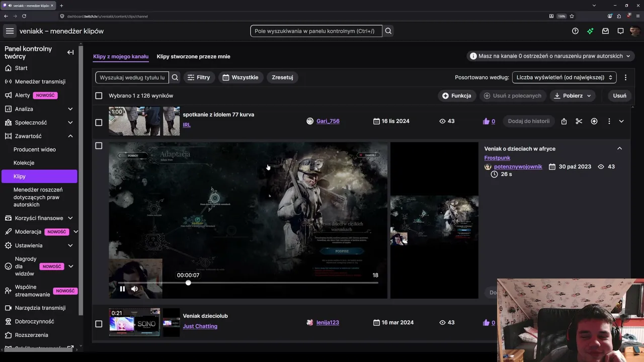Open the potenznywojownik profile link
Image resolution: width=644 pixels, height=362 pixels.
[518, 166]
